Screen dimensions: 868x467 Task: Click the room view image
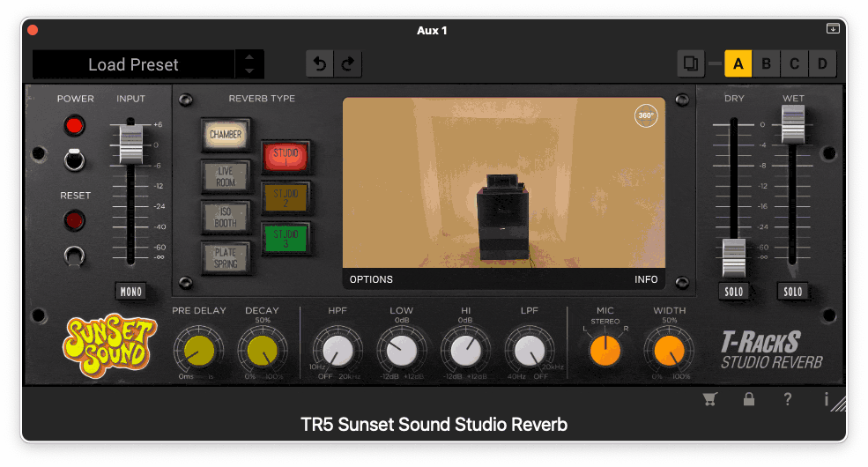504,182
